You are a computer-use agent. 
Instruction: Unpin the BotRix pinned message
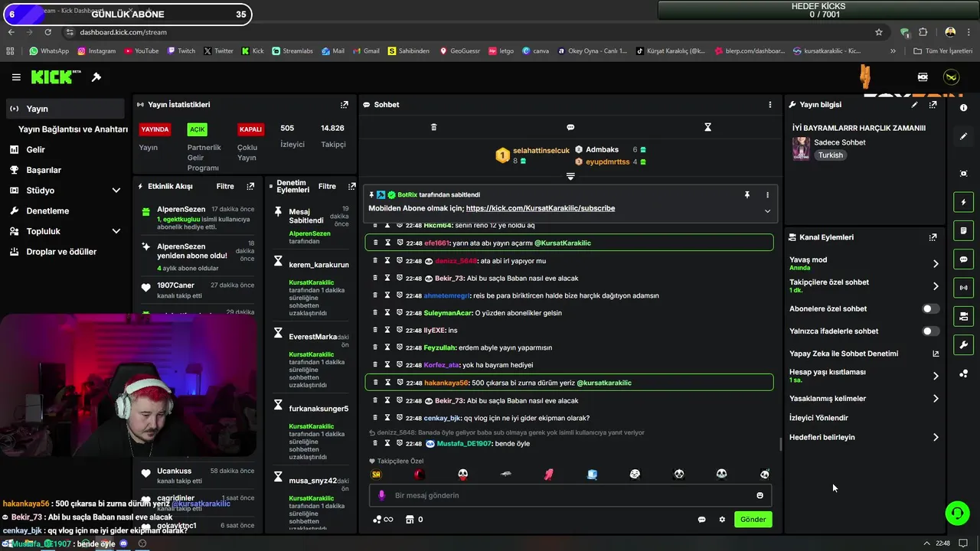tap(747, 195)
